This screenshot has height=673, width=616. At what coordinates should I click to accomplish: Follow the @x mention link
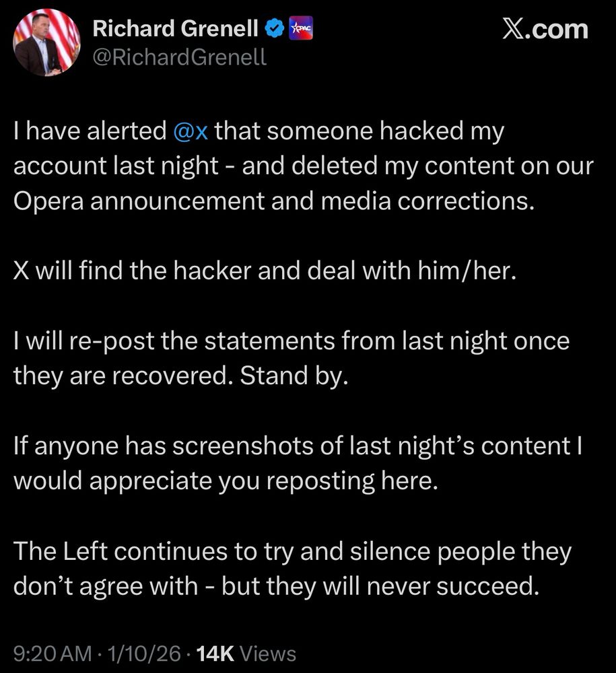pos(190,131)
